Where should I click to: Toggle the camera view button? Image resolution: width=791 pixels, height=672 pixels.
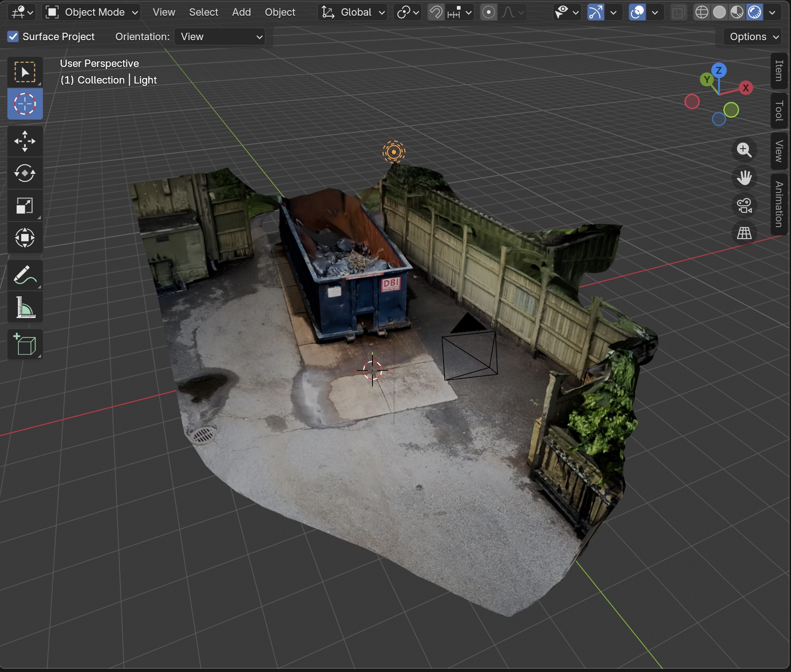(744, 205)
